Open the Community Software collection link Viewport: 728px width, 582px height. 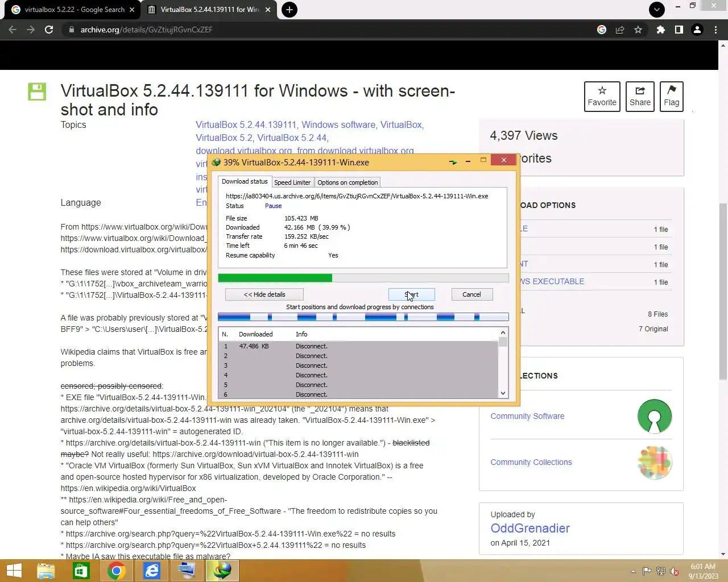[x=528, y=416]
